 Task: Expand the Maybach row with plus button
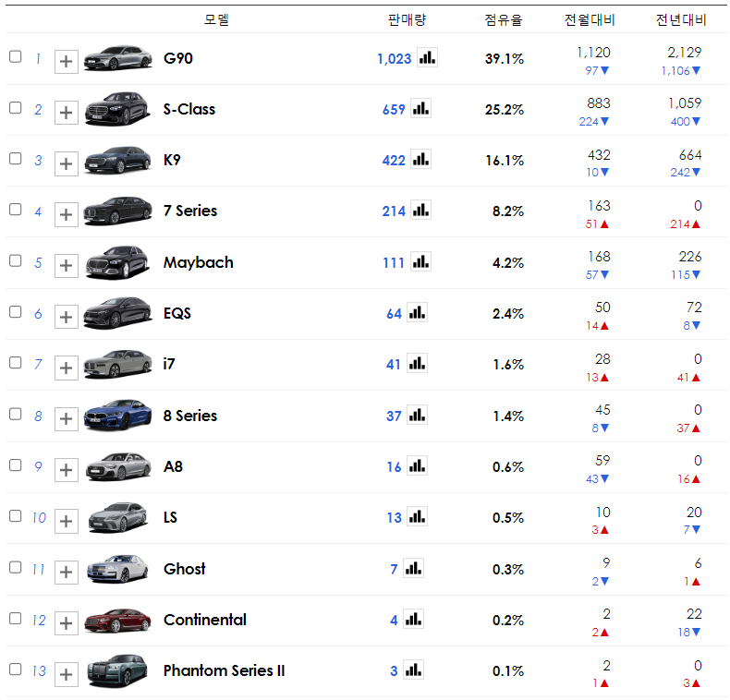(x=67, y=266)
